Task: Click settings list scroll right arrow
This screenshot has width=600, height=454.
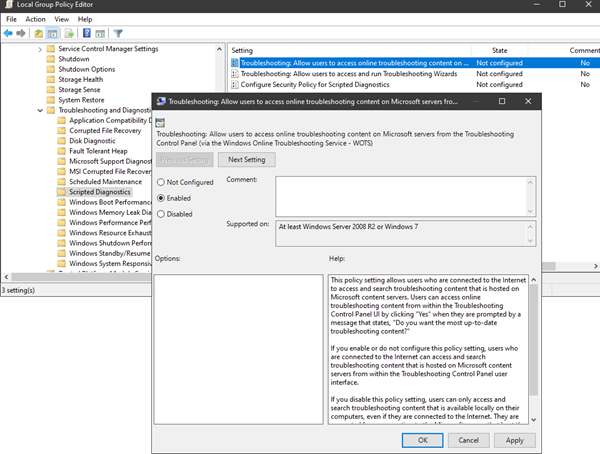Action: (x=595, y=266)
